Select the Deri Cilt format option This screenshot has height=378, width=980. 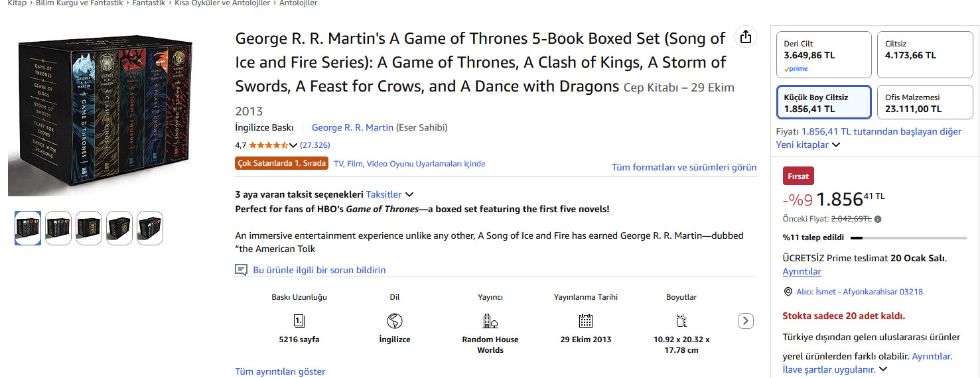[x=823, y=54]
